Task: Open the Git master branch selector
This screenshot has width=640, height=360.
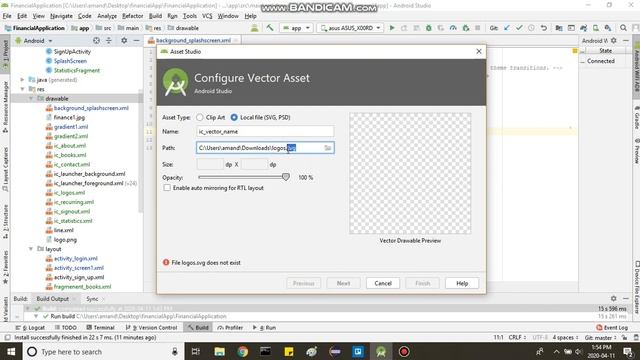Action: [600, 338]
